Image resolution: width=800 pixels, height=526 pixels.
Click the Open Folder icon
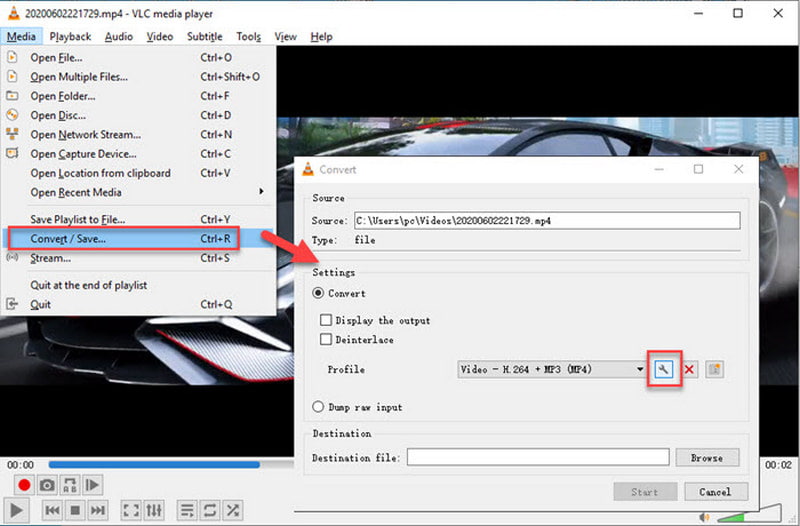[x=12, y=95]
